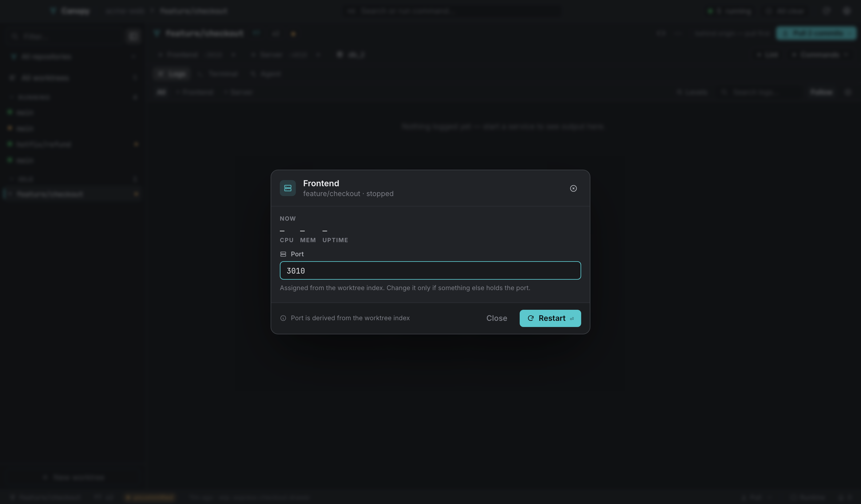Viewport: 861px width, 504px height.
Task: Click the info icon in the dialog footer
Action: click(283, 318)
